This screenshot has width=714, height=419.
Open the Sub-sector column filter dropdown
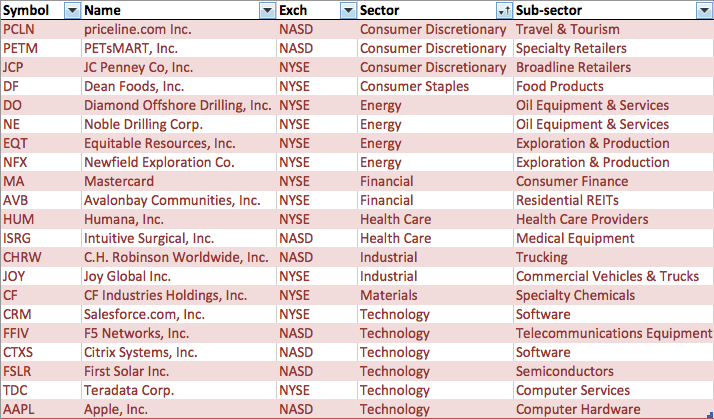click(x=704, y=10)
